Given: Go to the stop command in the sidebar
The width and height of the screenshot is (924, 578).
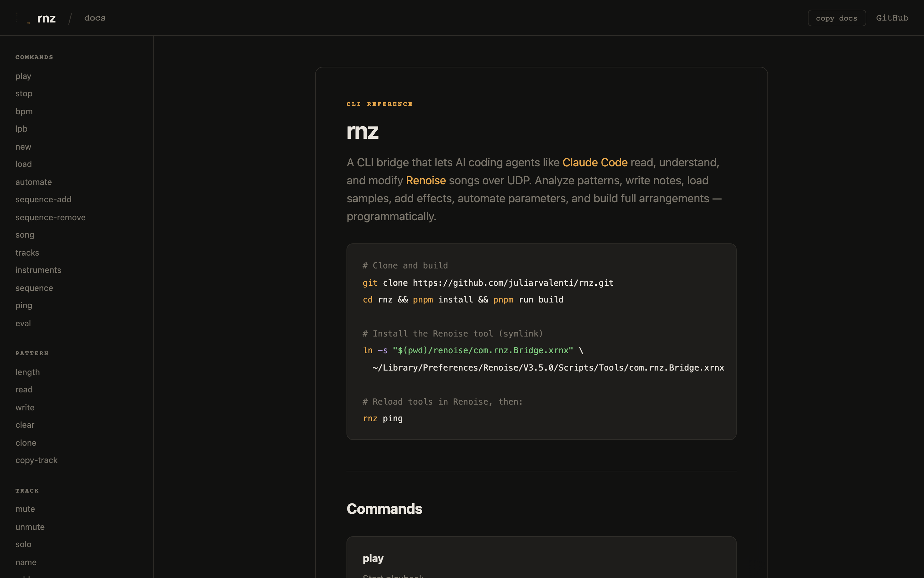Looking at the screenshot, I should pyautogui.click(x=24, y=94).
